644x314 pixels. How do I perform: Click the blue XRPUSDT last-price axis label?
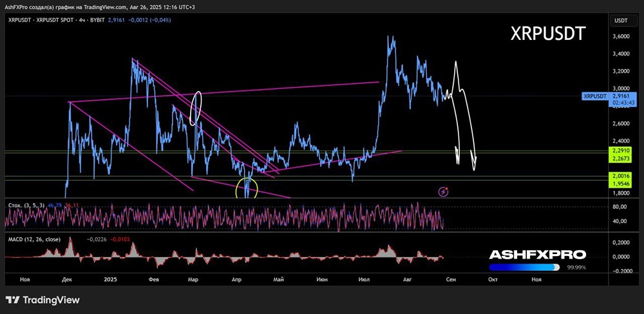pyautogui.click(x=594, y=96)
